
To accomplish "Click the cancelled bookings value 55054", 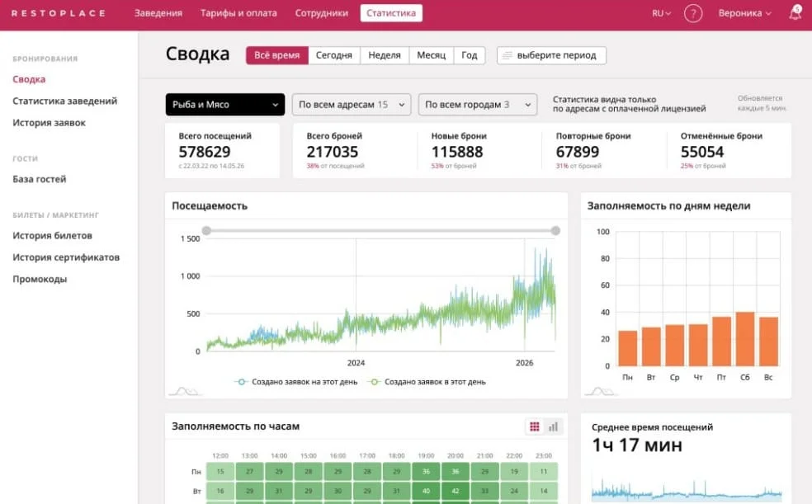I will click(702, 152).
